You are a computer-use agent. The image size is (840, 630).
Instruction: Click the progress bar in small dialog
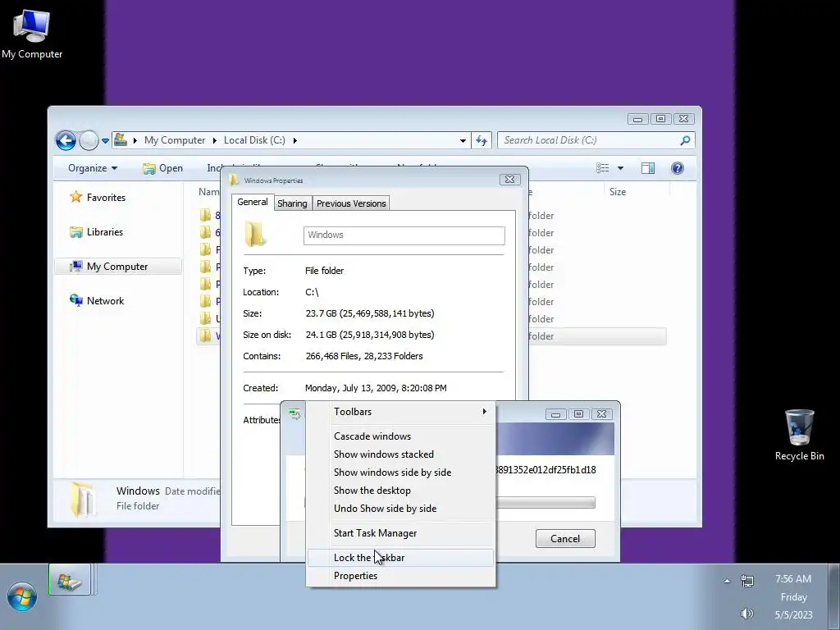(545, 503)
